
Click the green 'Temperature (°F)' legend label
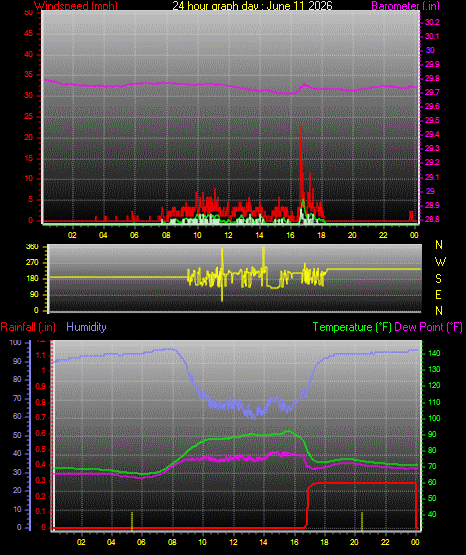pyautogui.click(x=352, y=327)
